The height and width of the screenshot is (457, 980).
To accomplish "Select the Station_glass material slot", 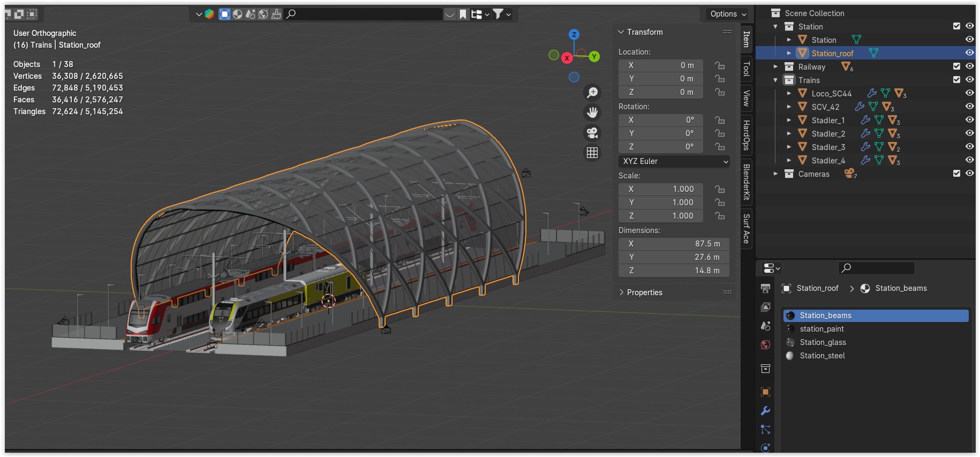I will point(876,342).
